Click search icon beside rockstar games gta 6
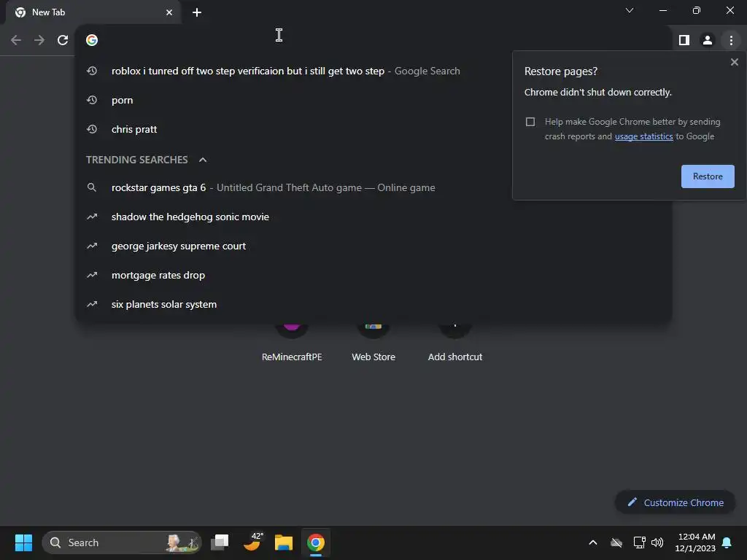The height and width of the screenshot is (560, 747). point(92,187)
